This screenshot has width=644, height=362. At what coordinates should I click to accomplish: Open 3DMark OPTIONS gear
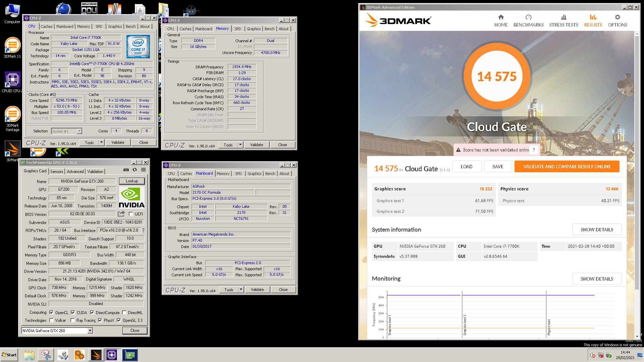coord(618,21)
